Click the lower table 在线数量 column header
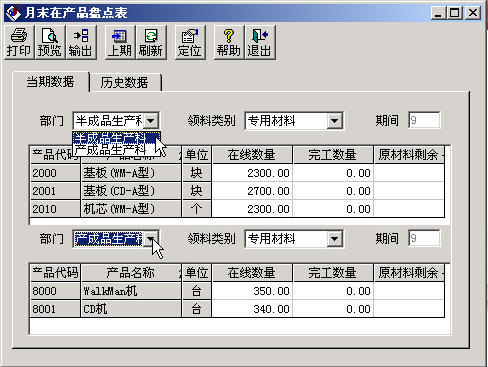Image resolution: width=488 pixels, height=367 pixels. (x=252, y=273)
